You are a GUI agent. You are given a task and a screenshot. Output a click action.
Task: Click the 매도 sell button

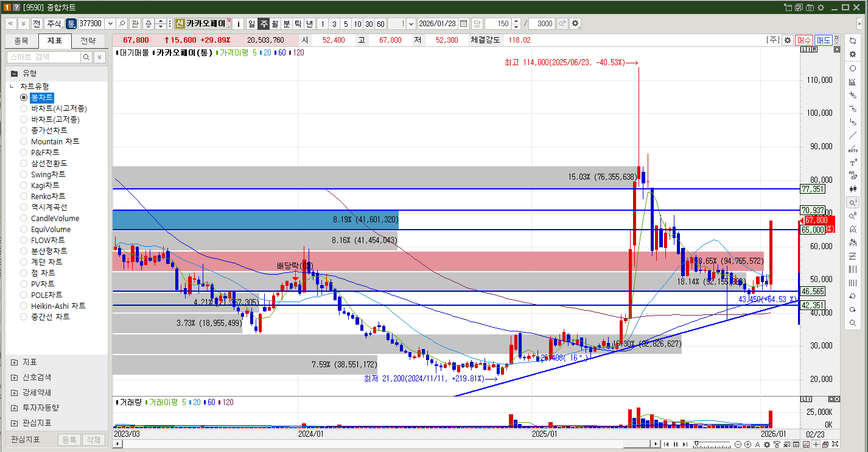click(x=824, y=40)
